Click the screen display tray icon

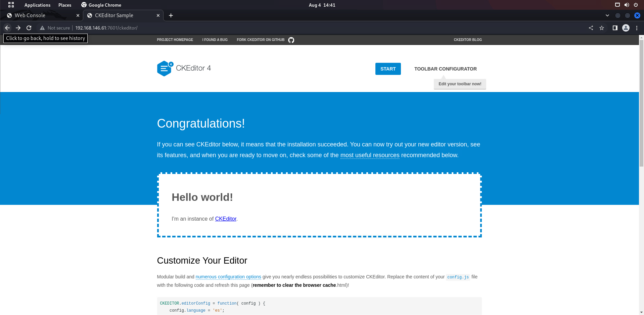tap(617, 5)
